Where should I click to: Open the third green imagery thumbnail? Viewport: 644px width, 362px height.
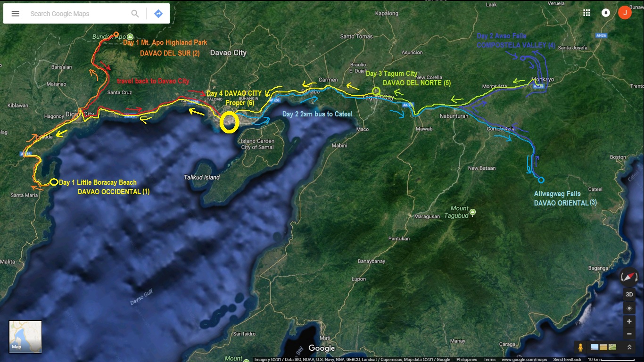point(612,347)
